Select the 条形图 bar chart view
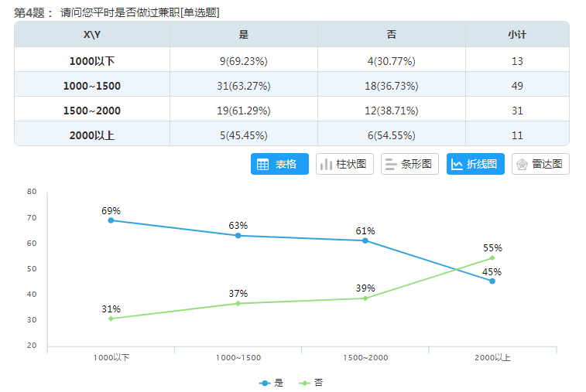Viewport: 586px width, 392px height. click(x=410, y=164)
